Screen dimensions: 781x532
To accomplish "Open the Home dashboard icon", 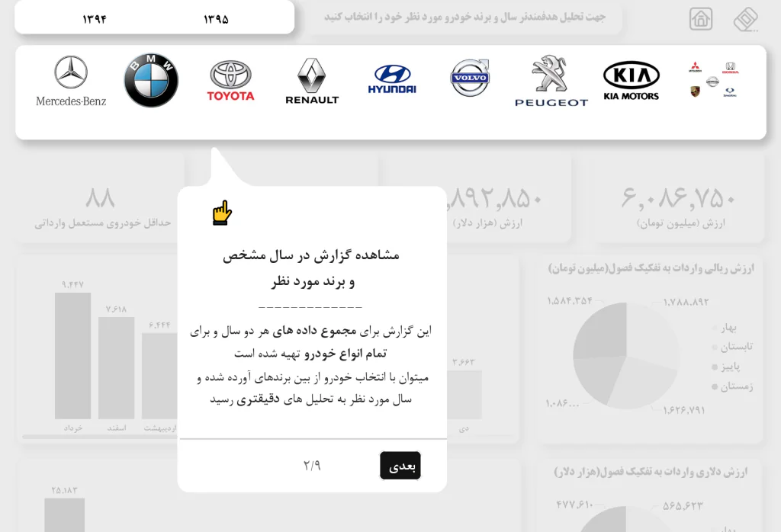I will point(700,18).
